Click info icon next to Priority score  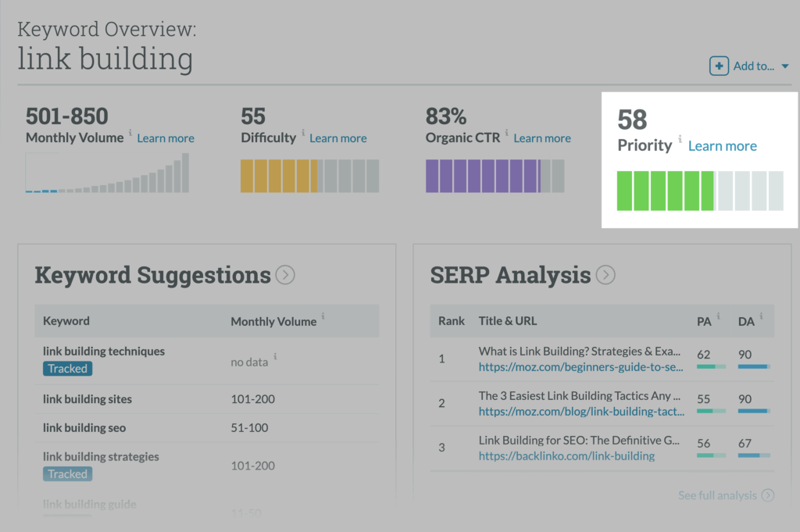tap(680, 141)
